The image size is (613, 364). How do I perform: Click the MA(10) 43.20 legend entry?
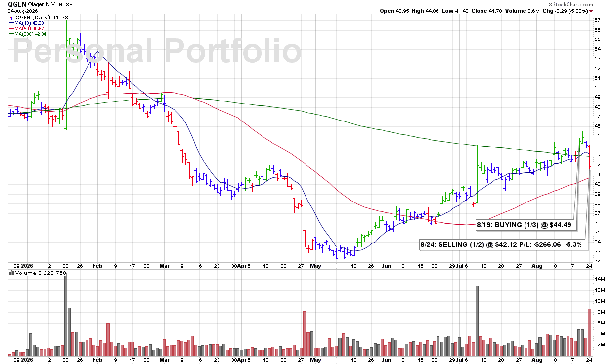click(x=27, y=23)
